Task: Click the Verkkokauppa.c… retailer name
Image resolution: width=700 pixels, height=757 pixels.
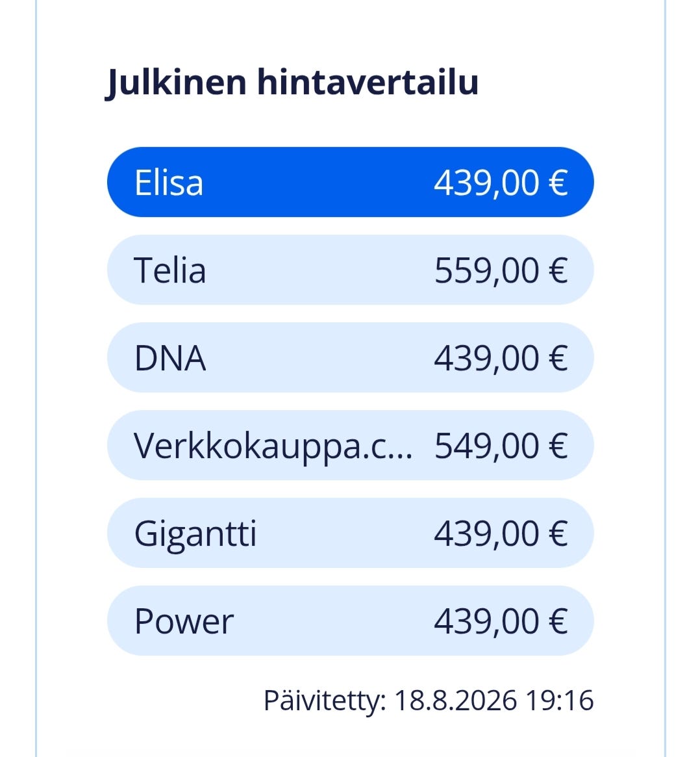Action: pyautogui.click(x=273, y=446)
